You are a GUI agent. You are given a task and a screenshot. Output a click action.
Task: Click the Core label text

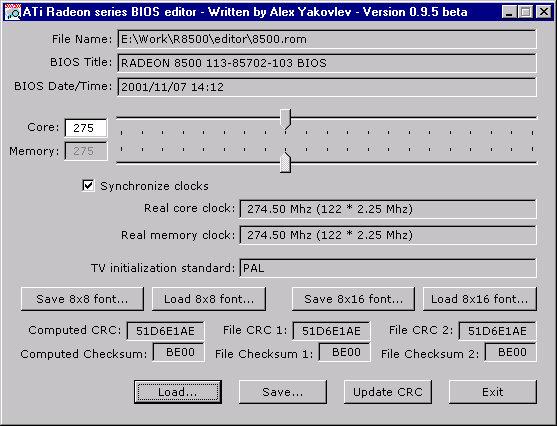[43, 127]
